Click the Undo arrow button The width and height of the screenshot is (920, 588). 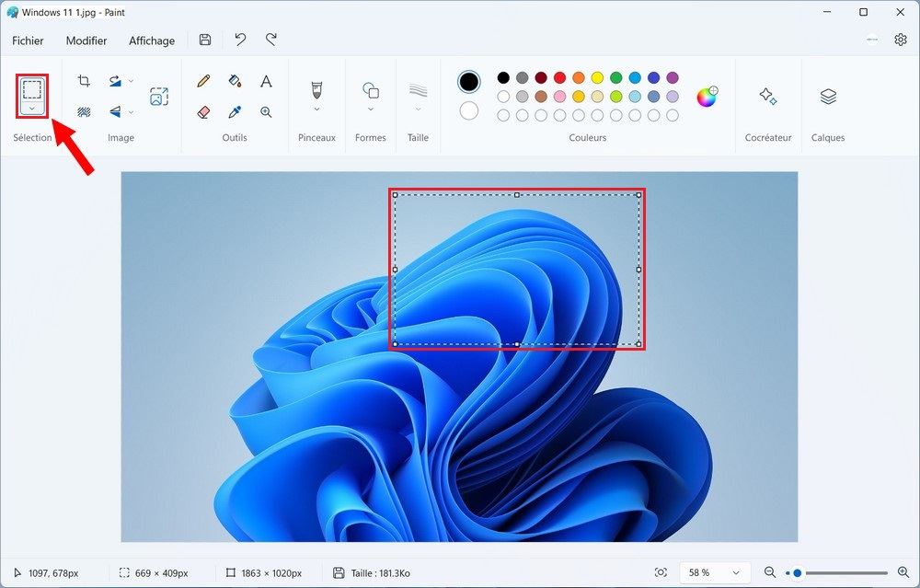240,40
